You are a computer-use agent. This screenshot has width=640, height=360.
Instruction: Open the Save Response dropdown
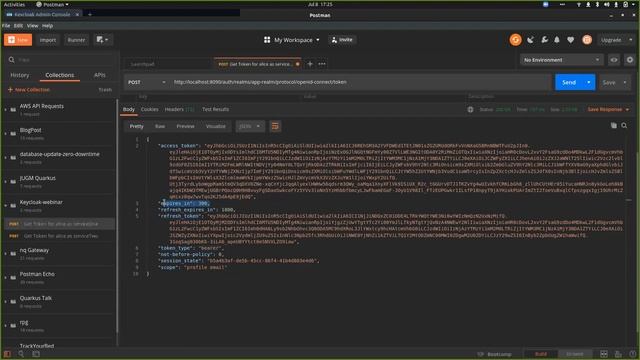(x=608, y=109)
